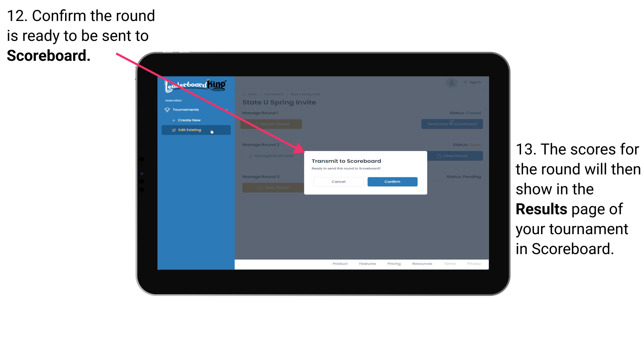The image size is (644, 346).
Task: Select Tournaments from main menu
Action: click(x=186, y=109)
